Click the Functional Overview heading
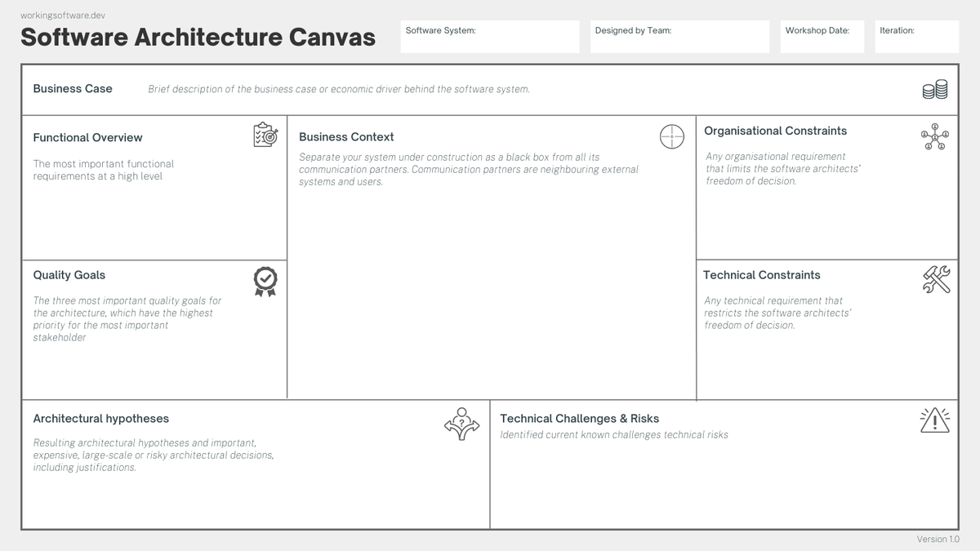This screenshot has width=980, height=551. click(x=87, y=137)
